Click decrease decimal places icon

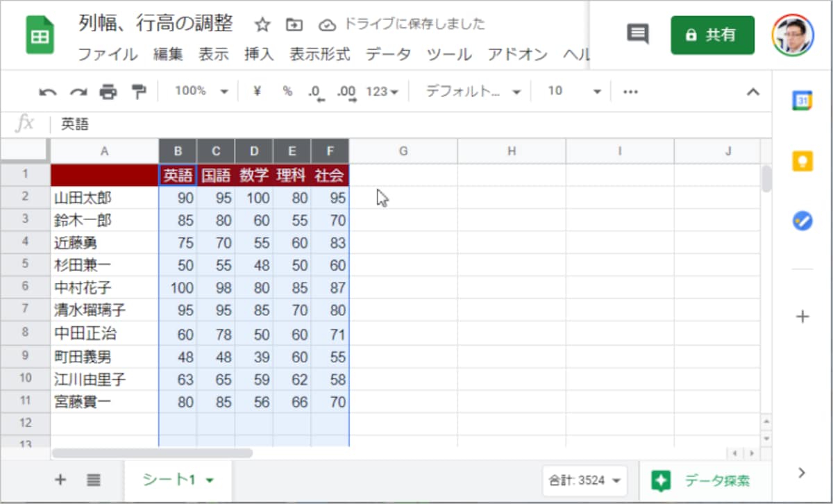coord(317,92)
